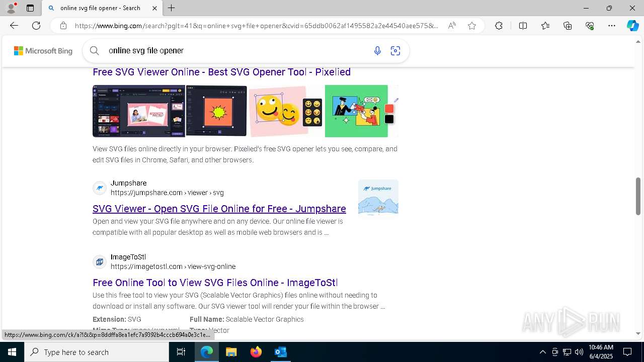Start voice search with the microphone icon
This screenshot has width=644, height=362.
[x=377, y=50]
